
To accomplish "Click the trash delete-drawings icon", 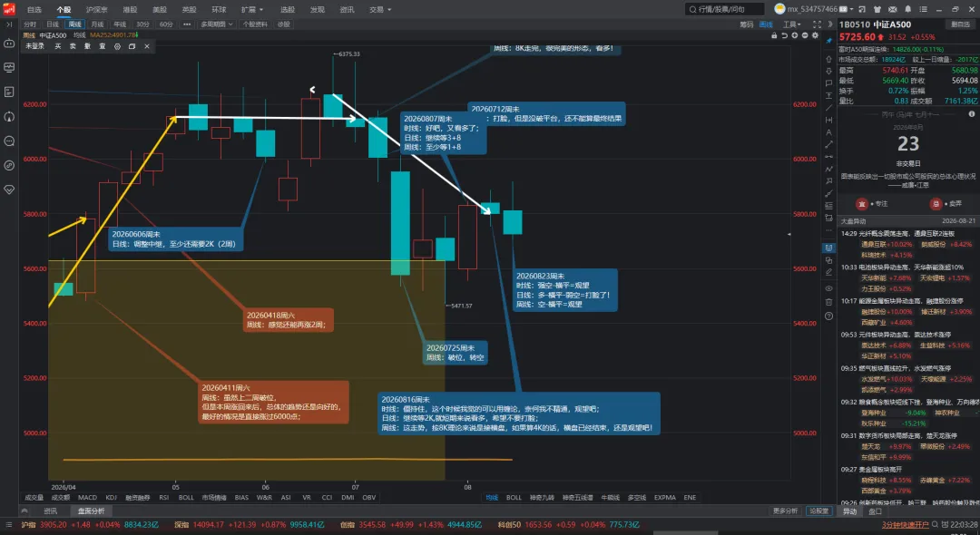I will click(828, 302).
